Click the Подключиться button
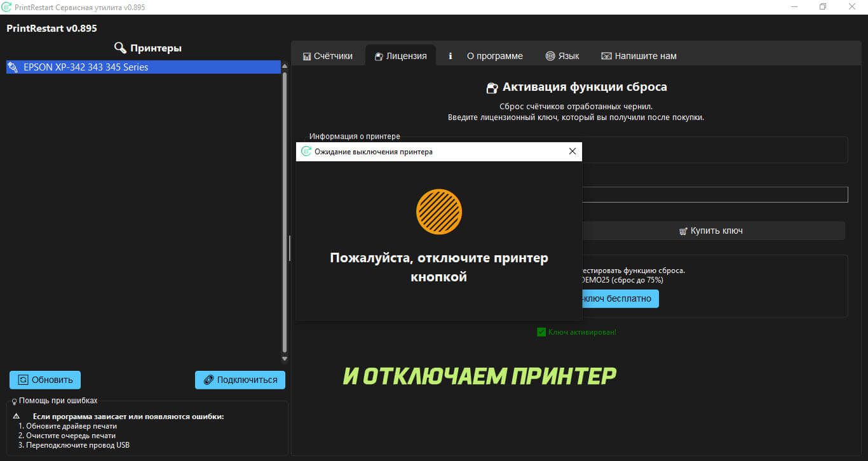Viewport: 868px width, 461px height. tap(240, 380)
